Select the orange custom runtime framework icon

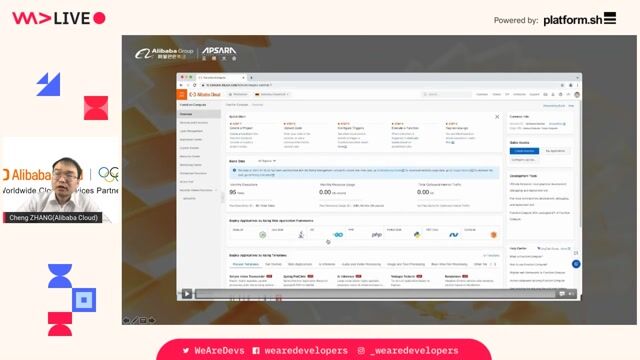493,235
